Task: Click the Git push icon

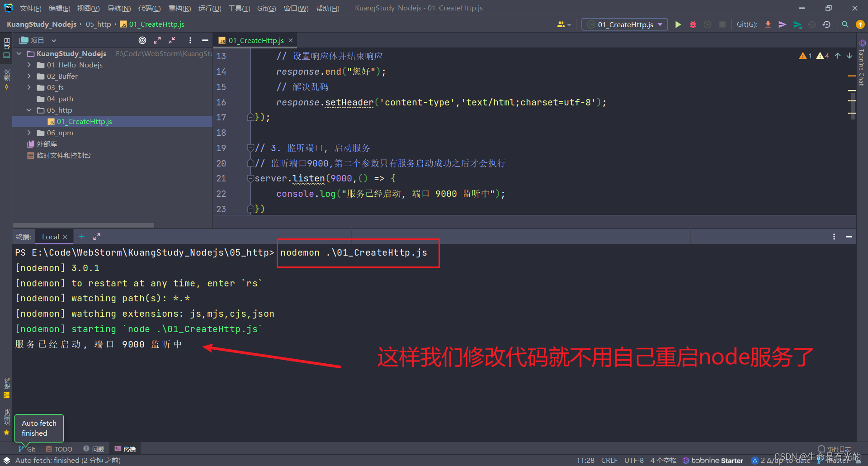Action: pos(797,24)
